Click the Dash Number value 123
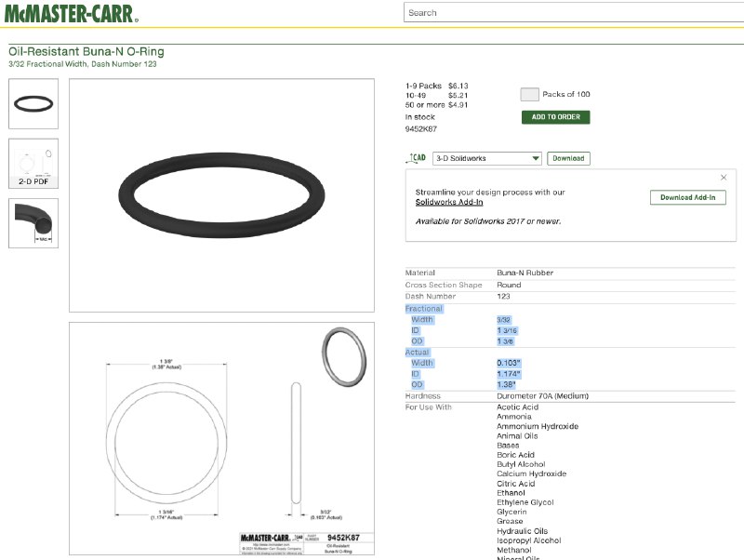This screenshot has height=560, width=744. (x=503, y=296)
